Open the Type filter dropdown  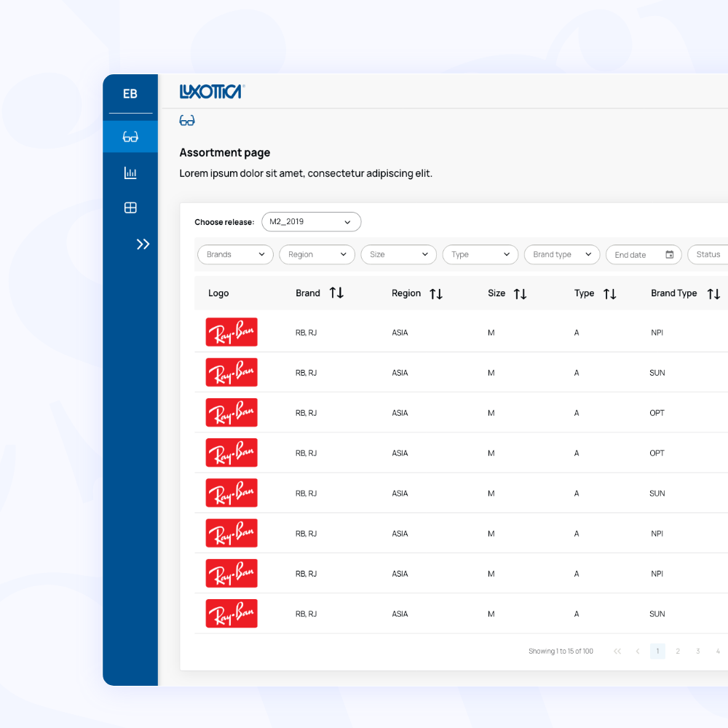point(480,254)
